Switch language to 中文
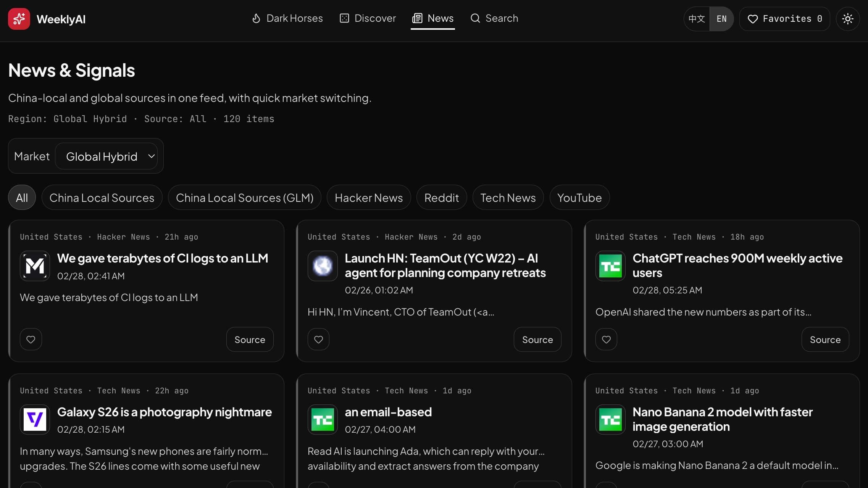Image resolution: width=868 pixels, height=488 pixels. click(696, 19)
